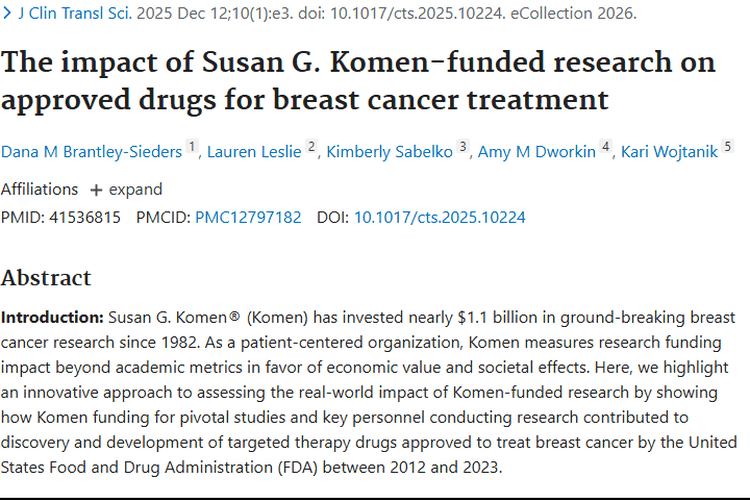This screenshot has height=500, width=750.
Task: Click affiliation superscript 4 after Amy Dworkin
Action: 605,148
